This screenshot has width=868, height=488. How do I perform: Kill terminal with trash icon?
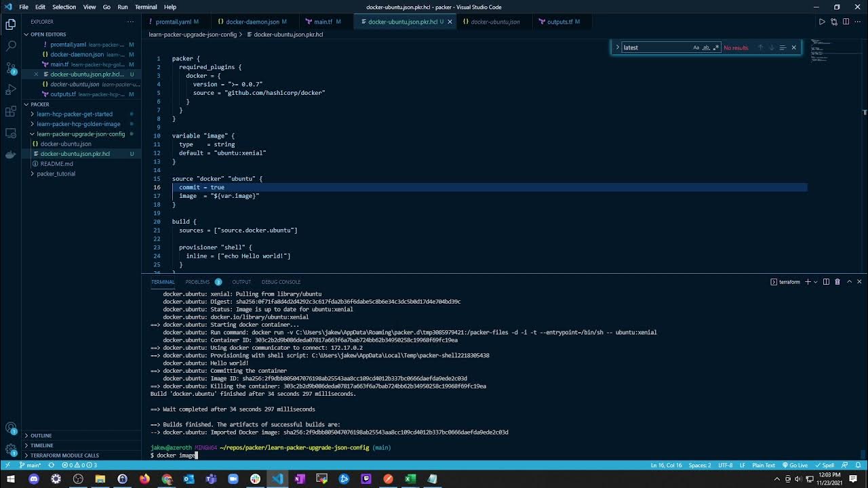tap(837, 282)
